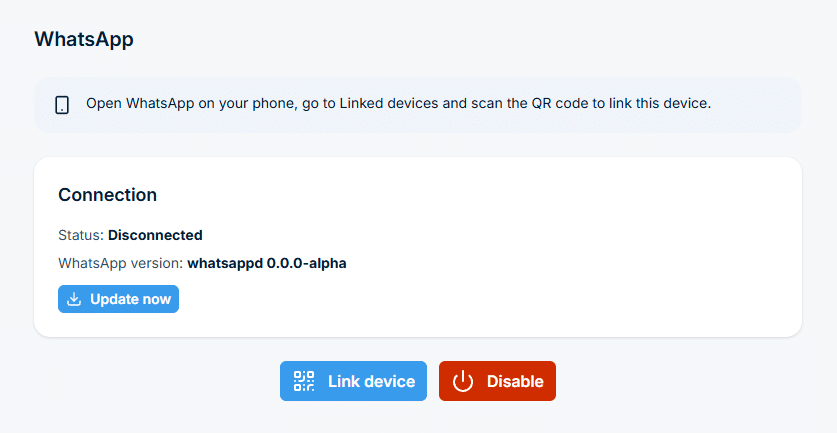Disable WhatsApp with the red button
Screen dimensions: 837x433
[x=498, y=381]
